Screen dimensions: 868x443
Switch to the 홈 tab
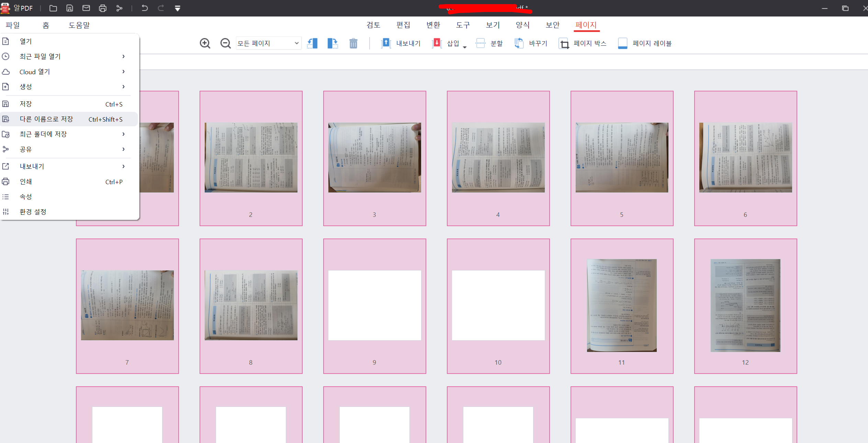click(x=46, y=25)
